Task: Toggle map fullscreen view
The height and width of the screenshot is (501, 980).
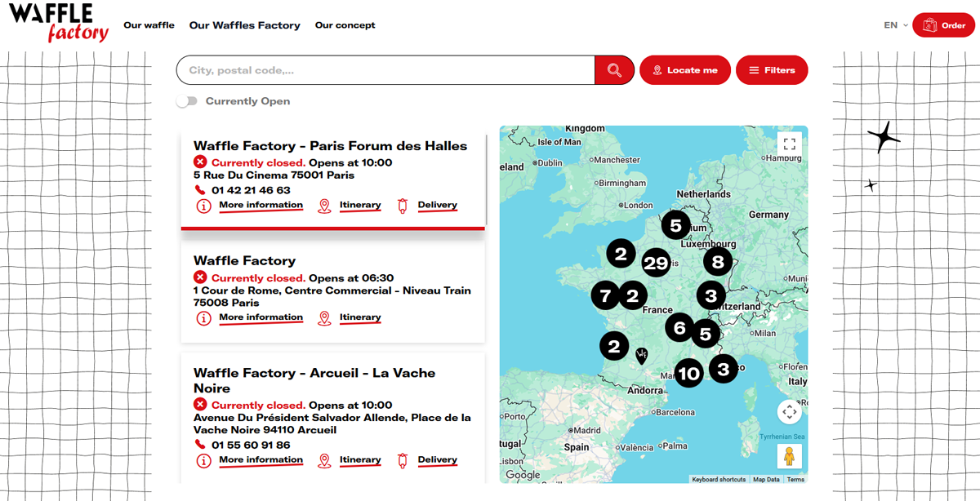Action: 789,144
